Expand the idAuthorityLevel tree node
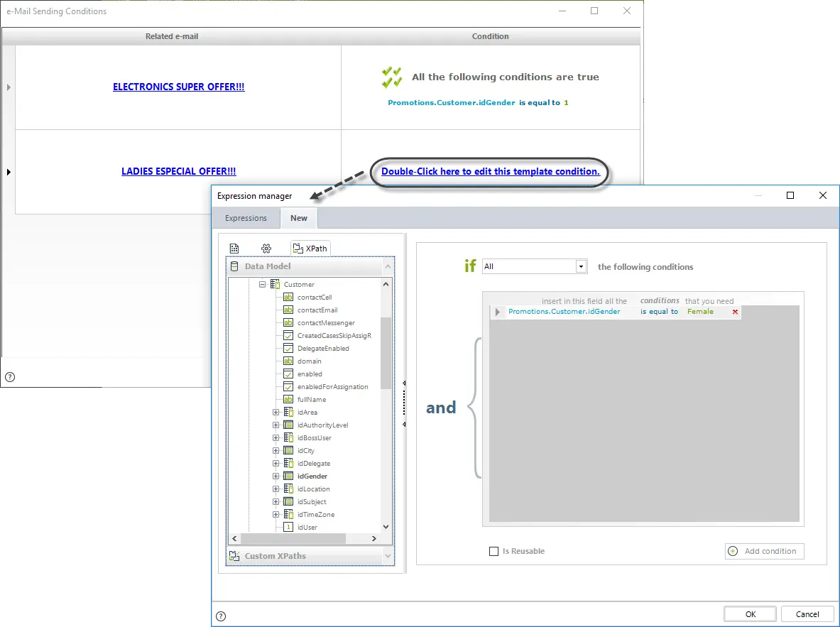 click(x=276, y=425)
